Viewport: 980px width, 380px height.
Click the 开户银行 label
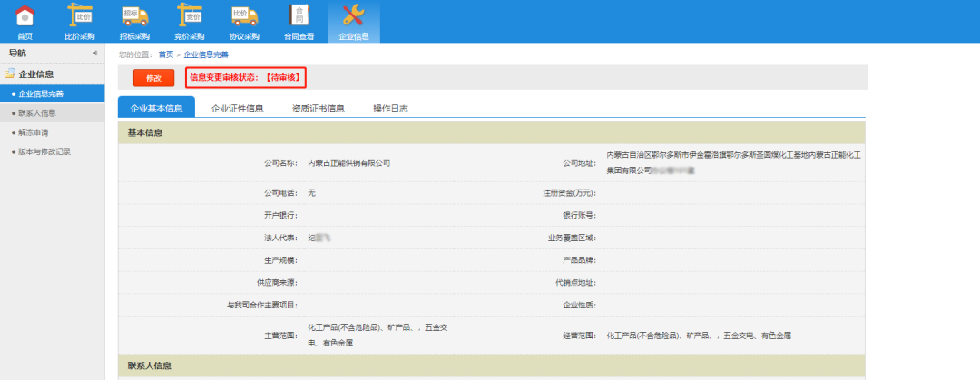[x=280, y=215]
